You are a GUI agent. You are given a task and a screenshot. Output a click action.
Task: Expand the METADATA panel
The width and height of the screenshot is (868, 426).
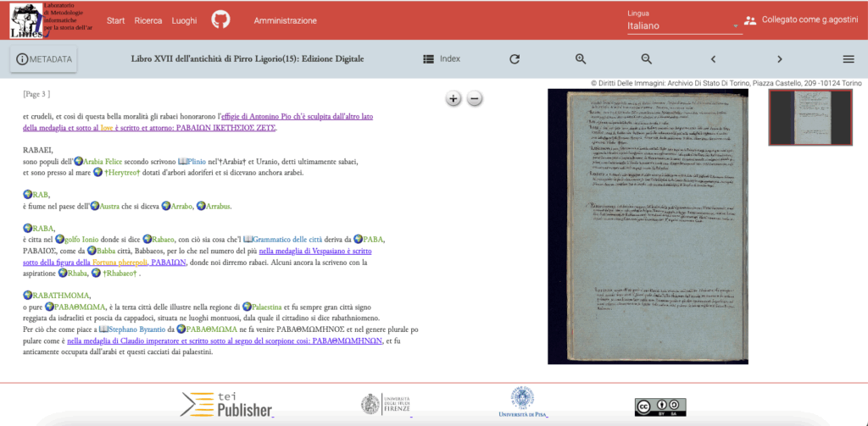[x=43, y=59]
